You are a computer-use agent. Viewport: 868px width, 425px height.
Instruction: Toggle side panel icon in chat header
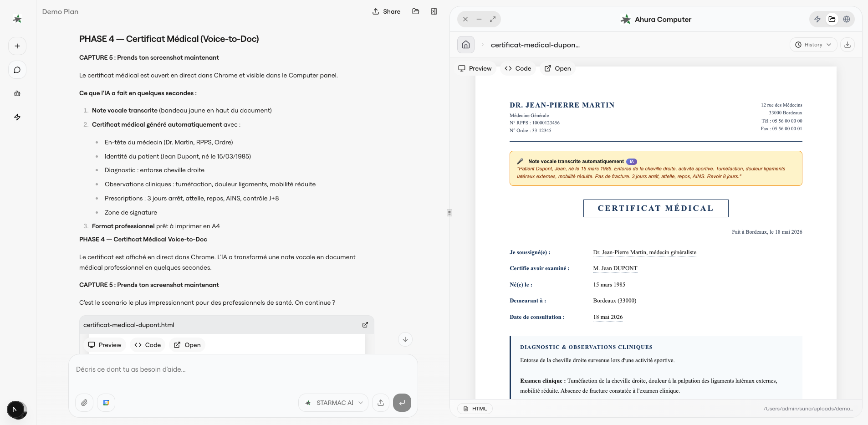point(434,11)
